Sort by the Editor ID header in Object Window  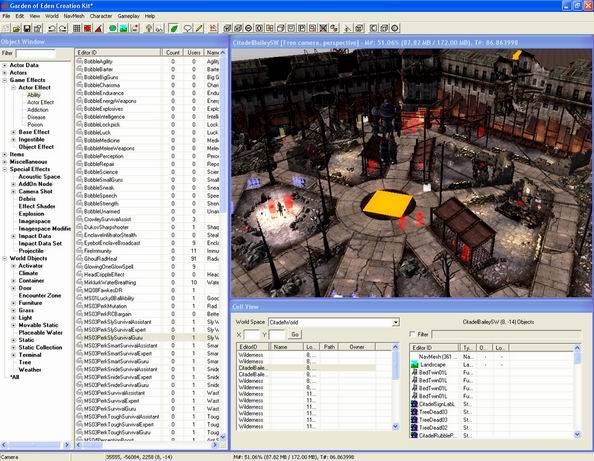[x=118, y=53]
